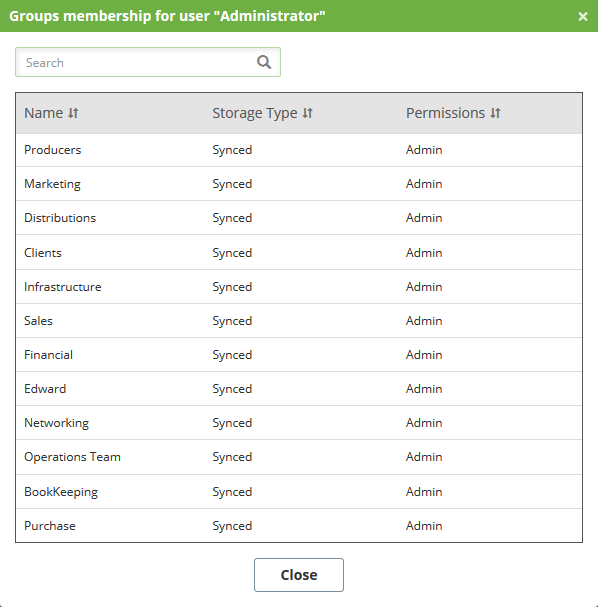The image size is (598, 607).
Task: Select the Distributions group row
Action: (x=299, y=218)
